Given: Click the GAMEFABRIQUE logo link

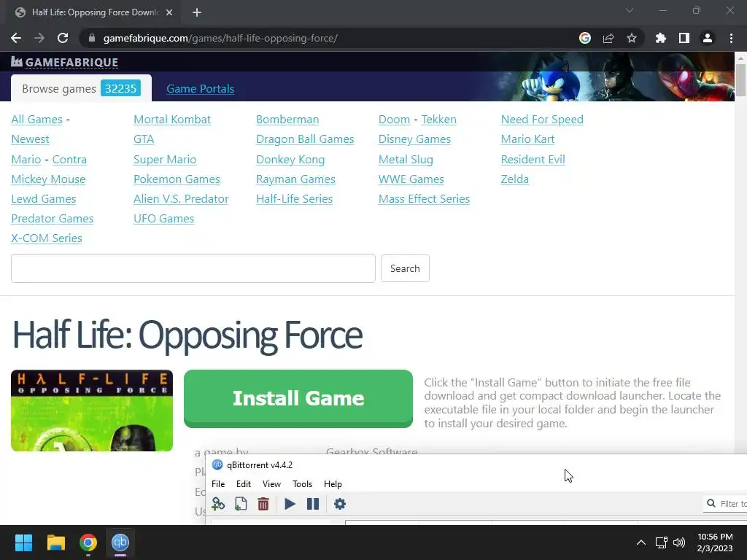Looking at the screenshot, I should pos(64,62).
